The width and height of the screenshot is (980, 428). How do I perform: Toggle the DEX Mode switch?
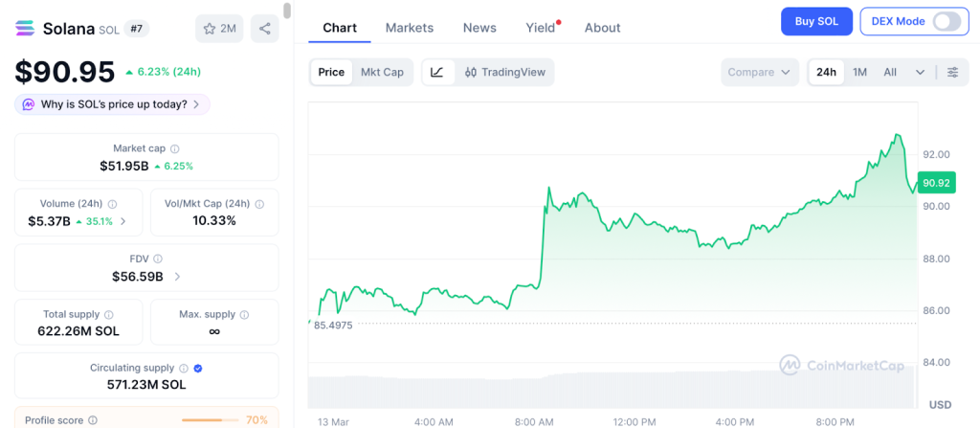coord(946,21)
